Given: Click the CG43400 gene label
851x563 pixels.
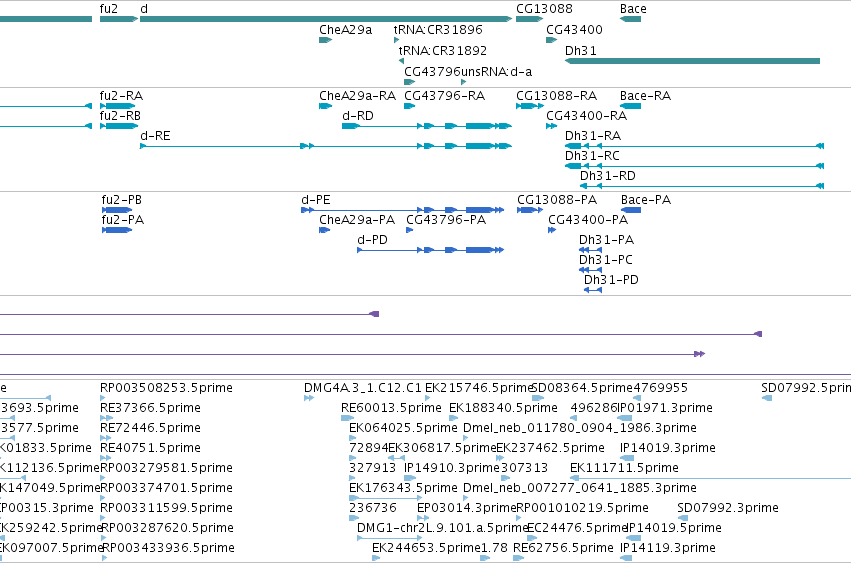Looking at the screenshot, I should pos(574,30).
